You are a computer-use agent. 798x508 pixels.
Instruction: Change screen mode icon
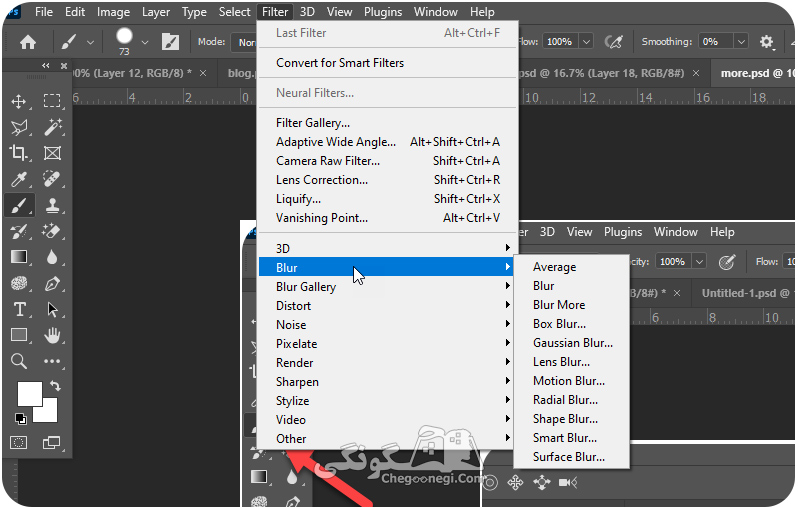(51, 442)
